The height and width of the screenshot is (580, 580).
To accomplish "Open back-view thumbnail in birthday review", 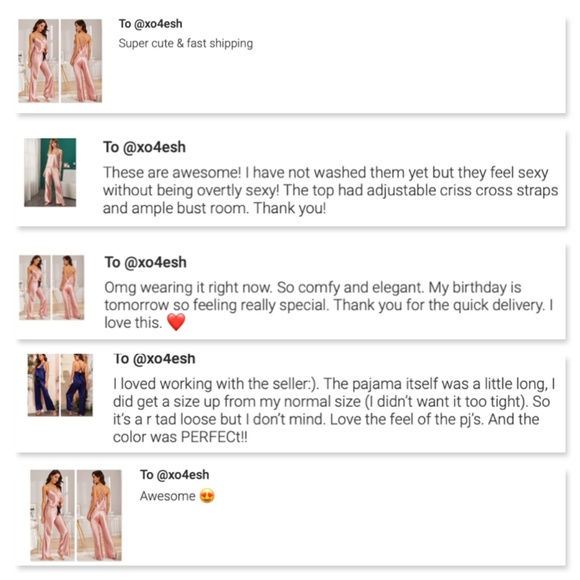I will [x=68, y=287].
